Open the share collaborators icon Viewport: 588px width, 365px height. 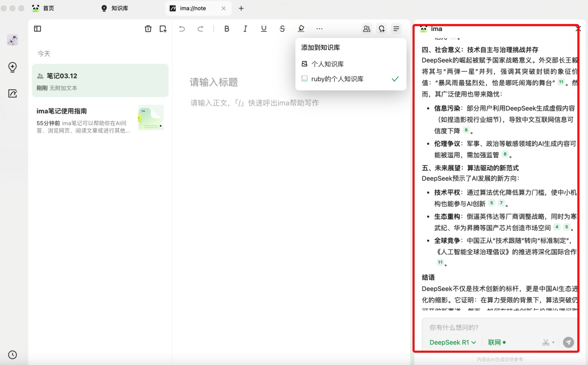366,29
